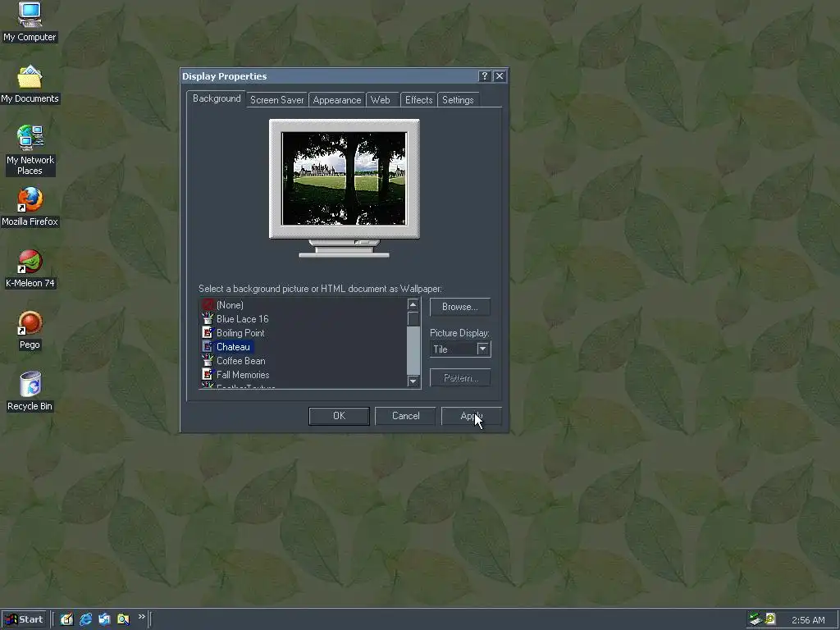Click the help question mark button
The height and width of the screenshot is (630, 840).
click(x=484, y=76)
